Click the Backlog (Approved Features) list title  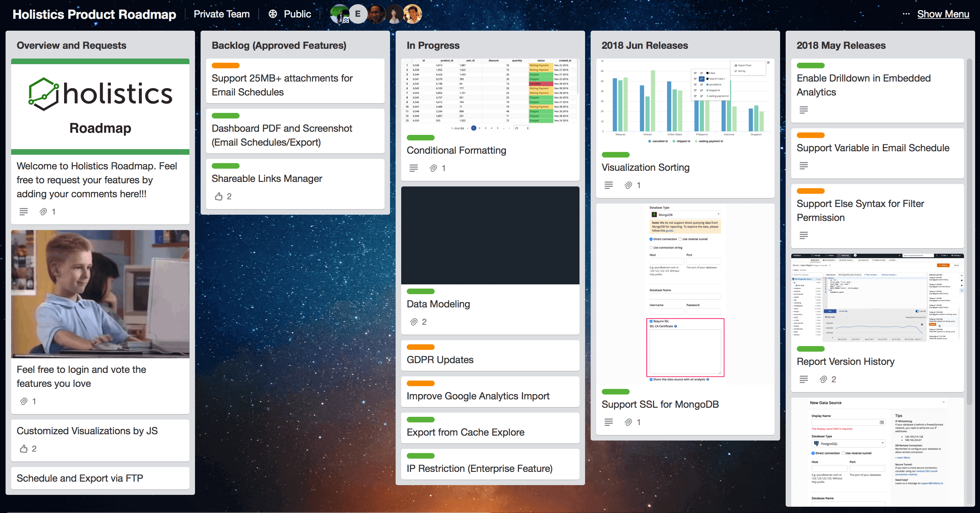point(279,45)
